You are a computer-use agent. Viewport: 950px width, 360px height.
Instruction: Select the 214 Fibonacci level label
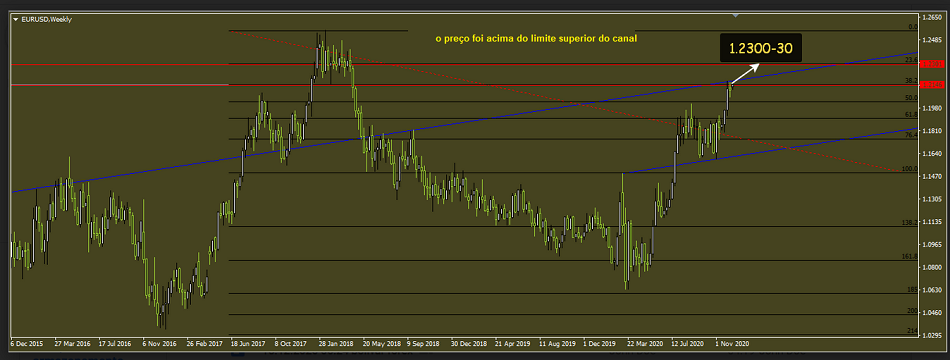pos(912,330)
